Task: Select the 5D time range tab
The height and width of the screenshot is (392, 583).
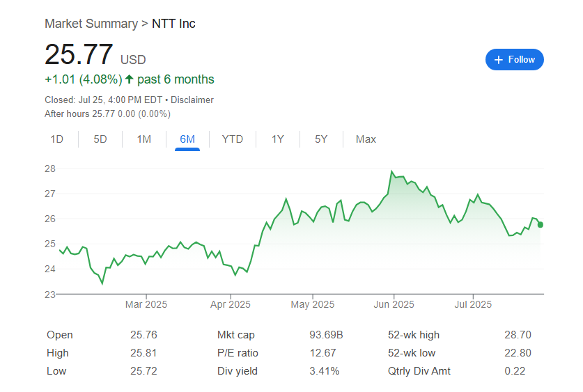Action: (x=100, y=139)
